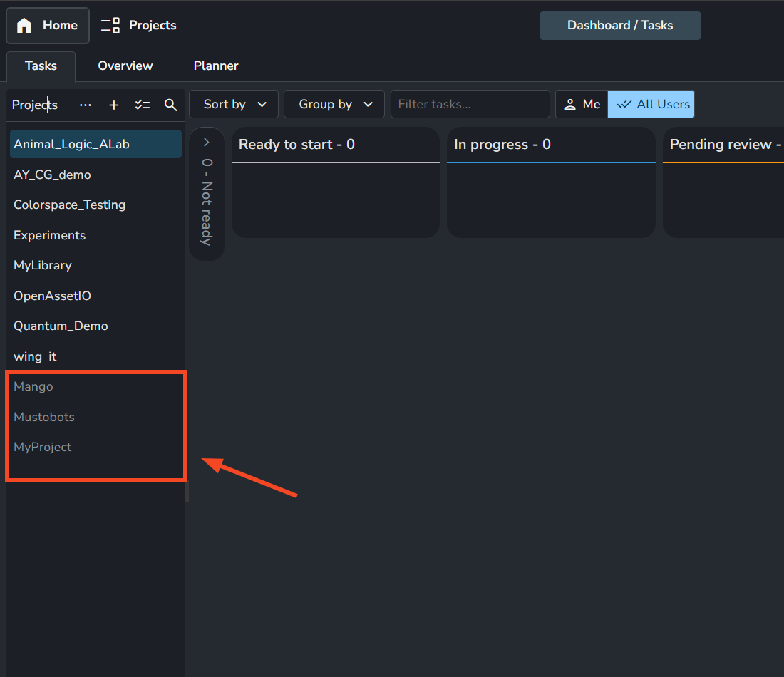Viewport: 784px width, 677px height.
Task: Click the In progress column header
Action: 551,145
